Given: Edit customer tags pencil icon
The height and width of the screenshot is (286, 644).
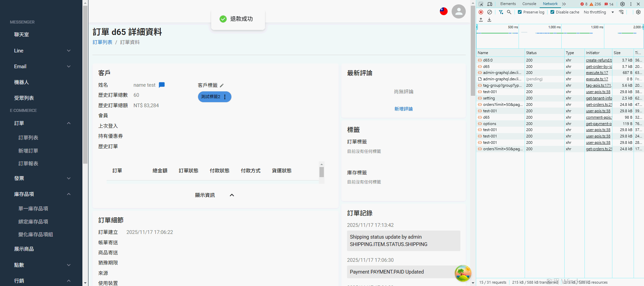Looking at the screenshot, I should pos(222,85).
